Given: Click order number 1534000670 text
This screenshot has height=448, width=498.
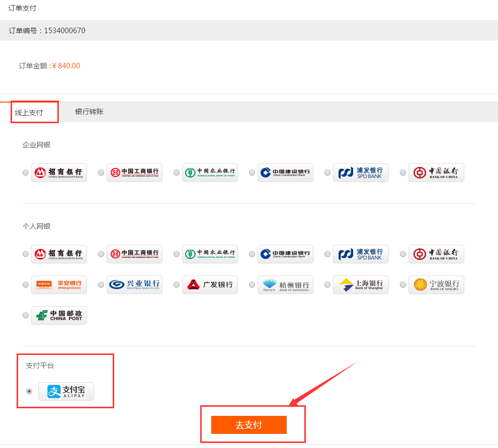Looking at the screenshot, I should (64, 31).
